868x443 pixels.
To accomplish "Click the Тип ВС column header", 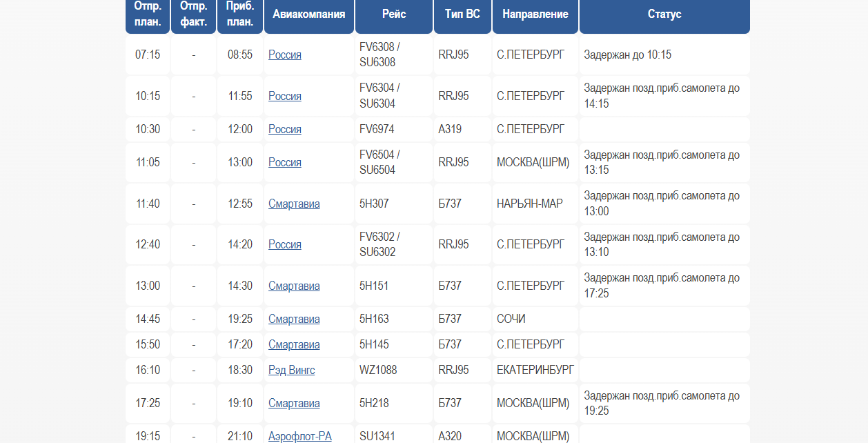I will pyautogui.click(x=462, y=14).
